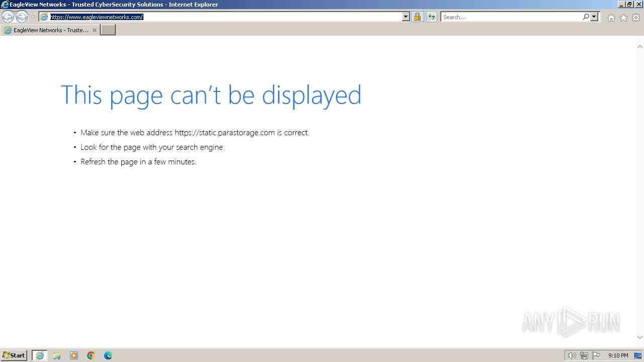View the security report lock icon
The width and height of the screenshot is (644, 362).
[417, 17]
